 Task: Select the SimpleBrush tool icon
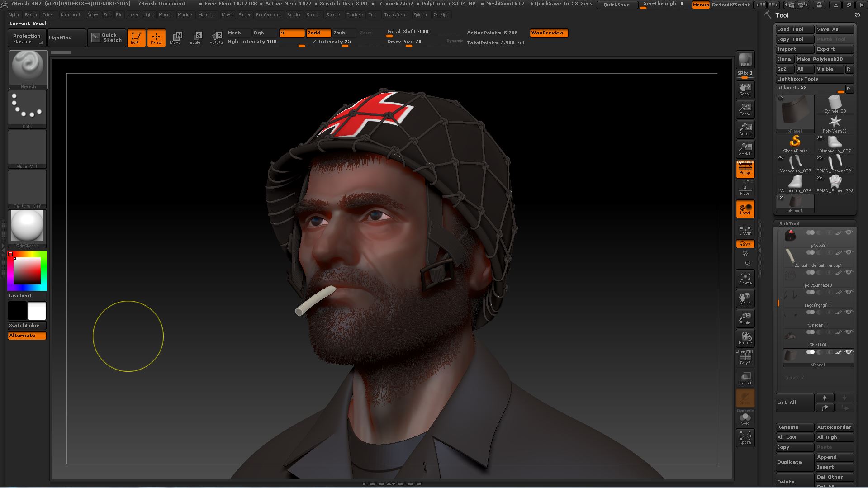(x=795, y=144)
